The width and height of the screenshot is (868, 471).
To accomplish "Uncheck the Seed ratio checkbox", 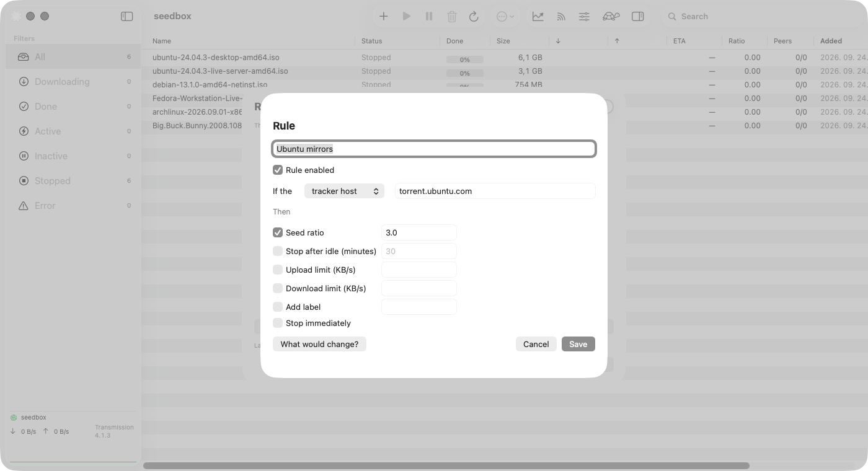I will (278, 232).
